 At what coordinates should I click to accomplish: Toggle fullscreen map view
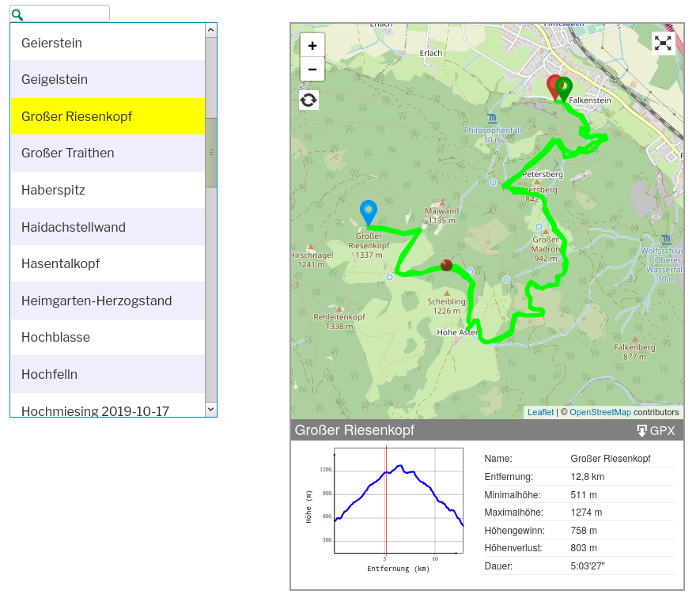click(x=663, y=43)
